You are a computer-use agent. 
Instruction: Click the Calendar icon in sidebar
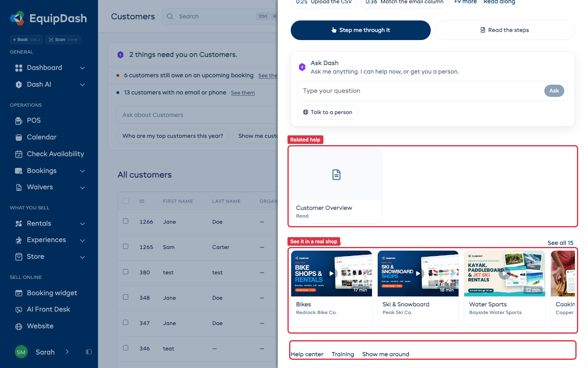[x=19, y=137]
